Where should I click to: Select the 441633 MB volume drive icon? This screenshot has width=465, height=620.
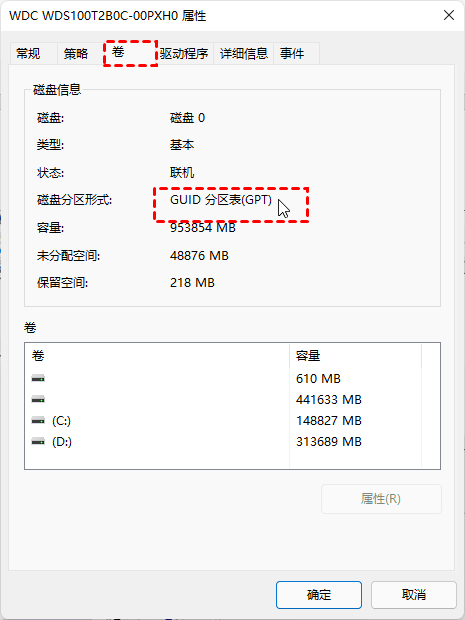[x=38, y=400]
